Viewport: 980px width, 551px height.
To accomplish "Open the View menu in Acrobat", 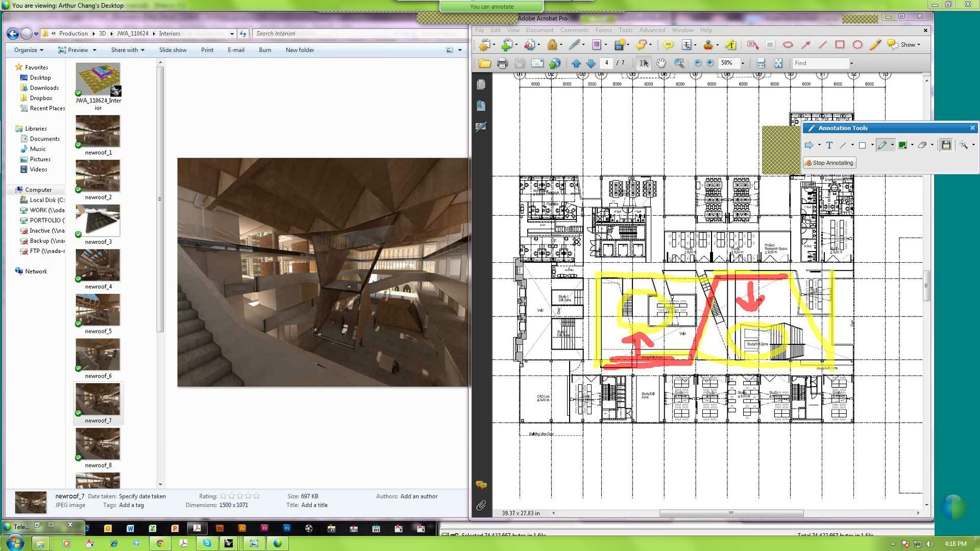I will pos(513,30).
